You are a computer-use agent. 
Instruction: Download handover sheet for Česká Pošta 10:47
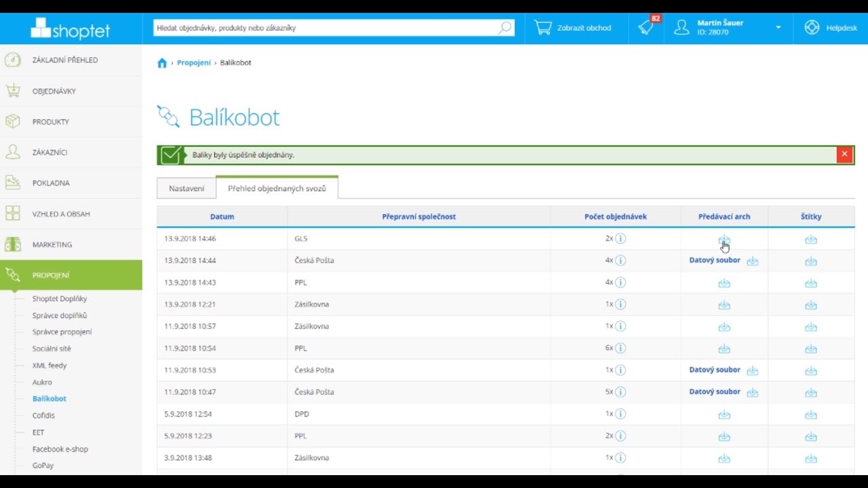coord(753,392)
